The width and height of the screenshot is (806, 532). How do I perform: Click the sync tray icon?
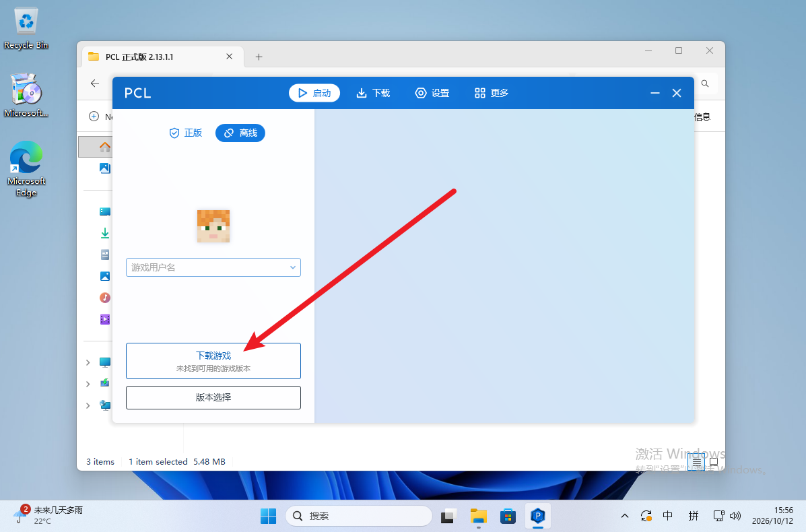click(646, 516)
